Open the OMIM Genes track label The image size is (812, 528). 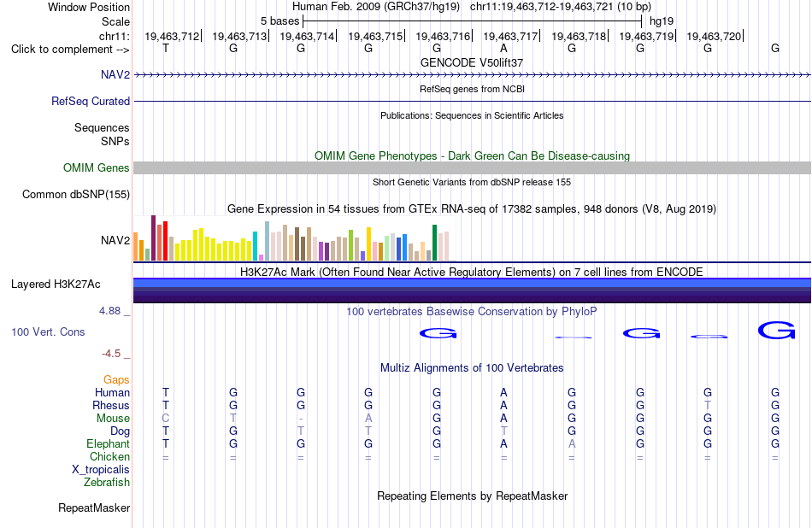97,167
